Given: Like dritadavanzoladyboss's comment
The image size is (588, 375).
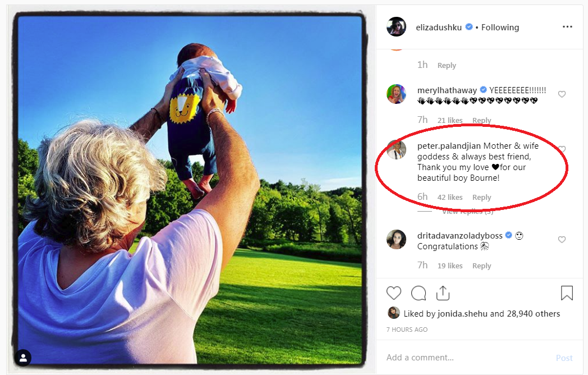Looking at the screenshot, I should pos(562,240).
